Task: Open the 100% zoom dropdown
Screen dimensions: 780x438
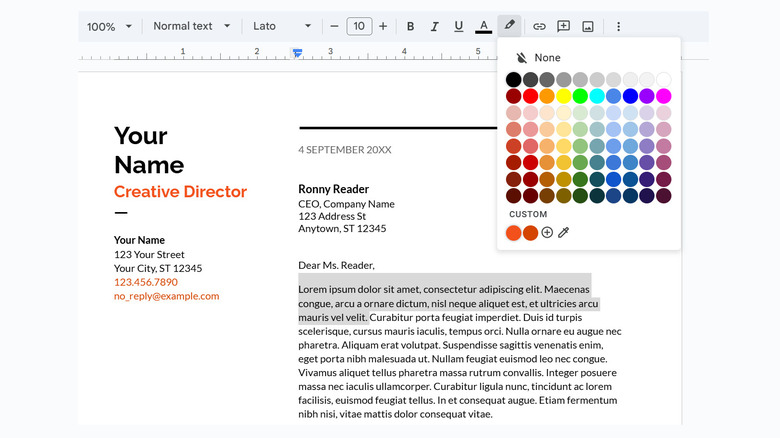Action: click(109, 26)
